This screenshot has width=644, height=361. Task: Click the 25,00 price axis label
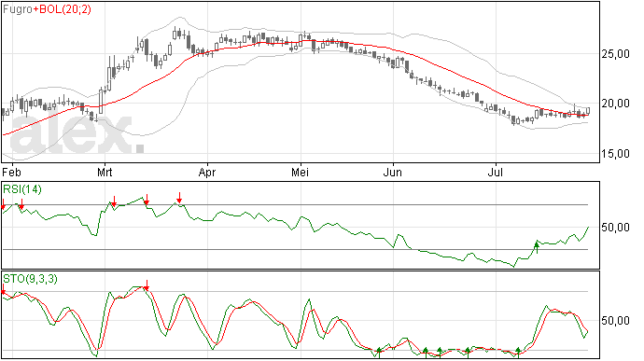(x=615, y=54)
